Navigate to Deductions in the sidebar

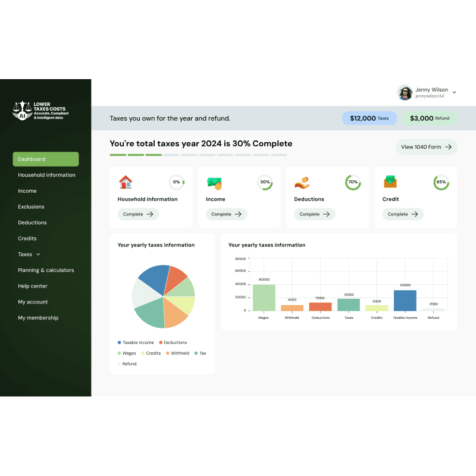tap(32, 223)
